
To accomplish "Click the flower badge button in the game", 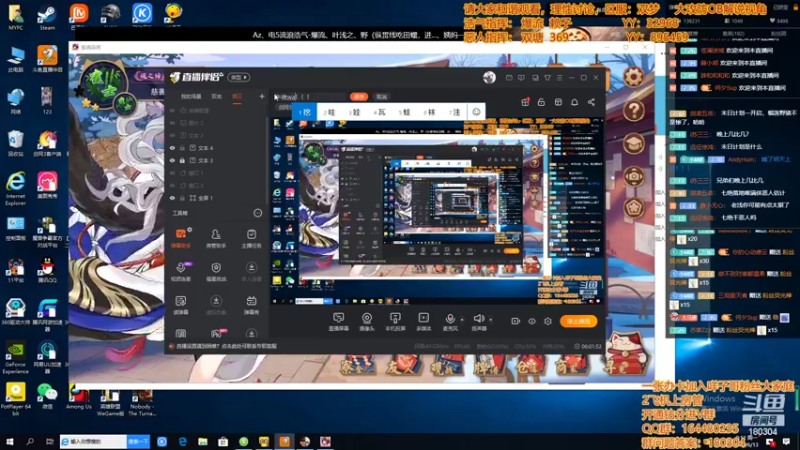I will click(x=634, y=208).
